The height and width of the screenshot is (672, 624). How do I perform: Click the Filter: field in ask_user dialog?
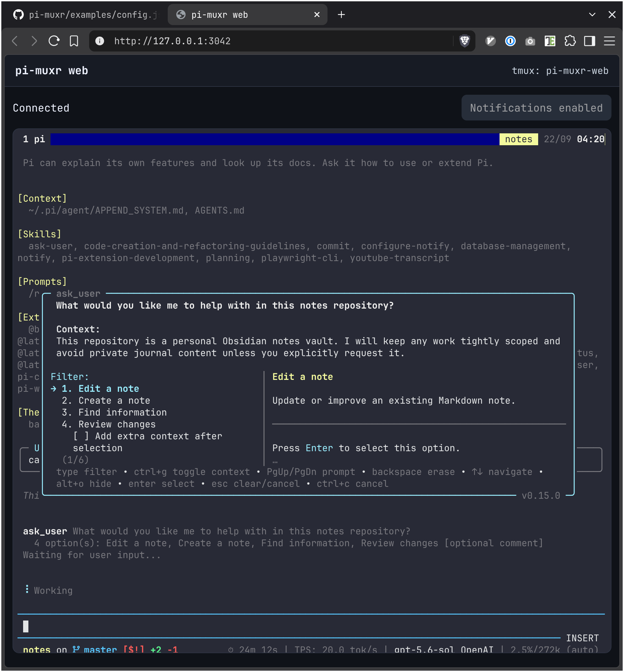point(70,377)
